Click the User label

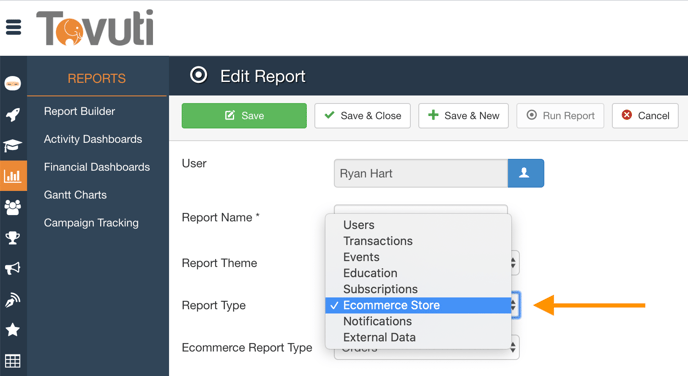click(x=194, y=164)
